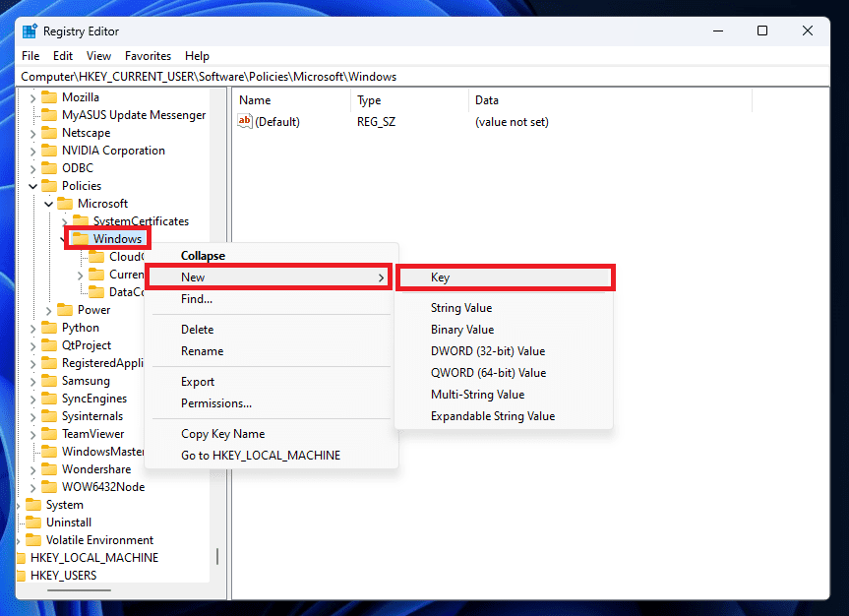Viewport: 849px width, 616px height.
Task: Select DWORD (32-bit) Value option
Action: point(487,351)
